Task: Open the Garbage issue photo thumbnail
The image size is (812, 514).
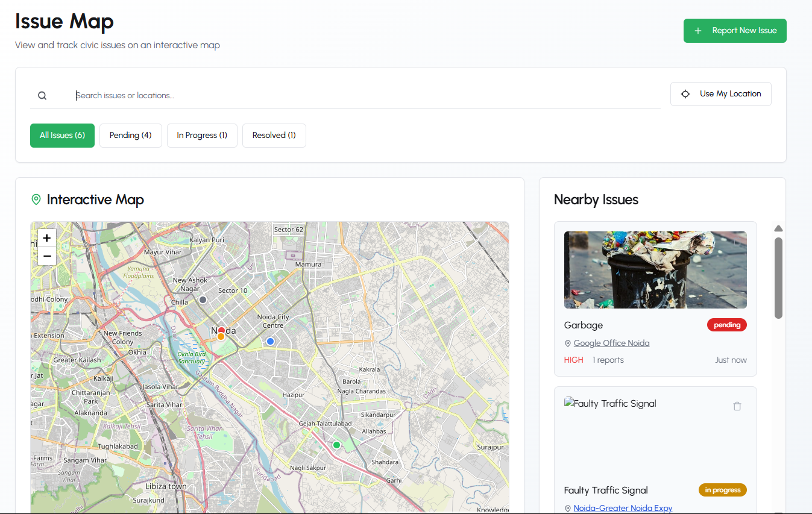Action: tap(655, 270)
